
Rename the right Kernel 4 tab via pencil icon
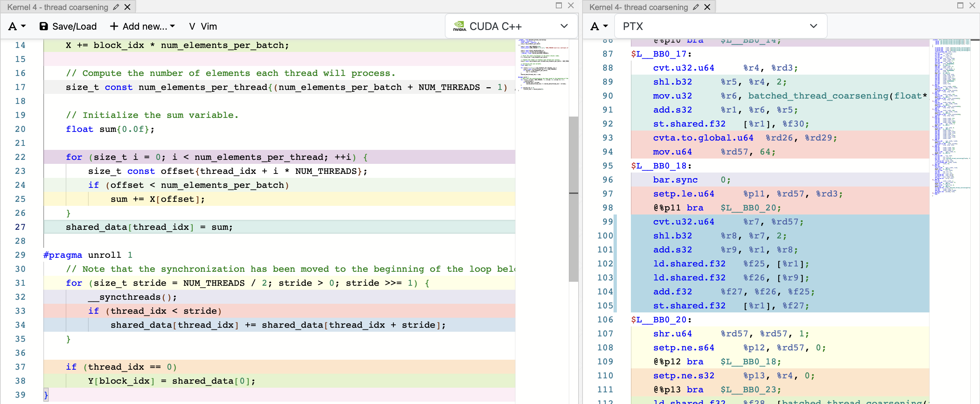coord(696,7)
